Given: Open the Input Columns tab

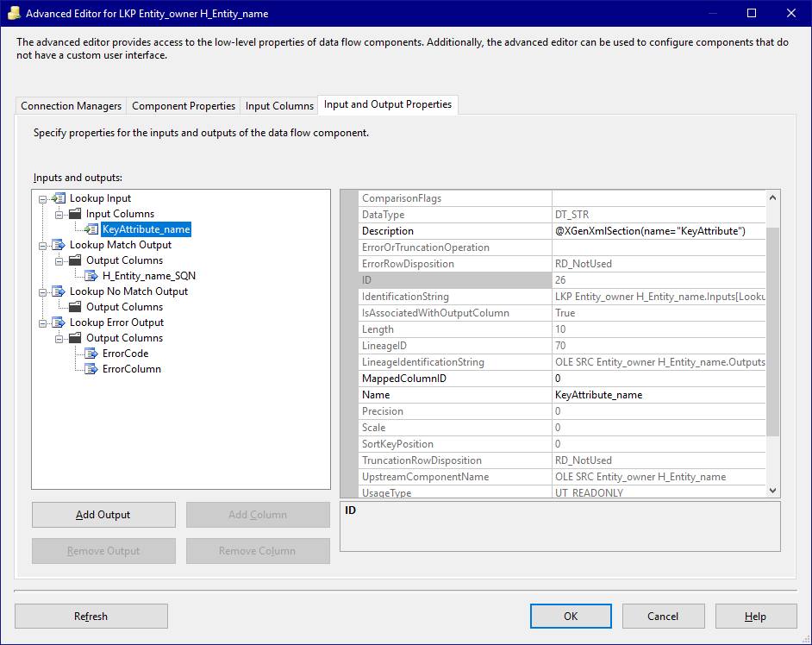Looking at the screenshot, I should [279, 106].
